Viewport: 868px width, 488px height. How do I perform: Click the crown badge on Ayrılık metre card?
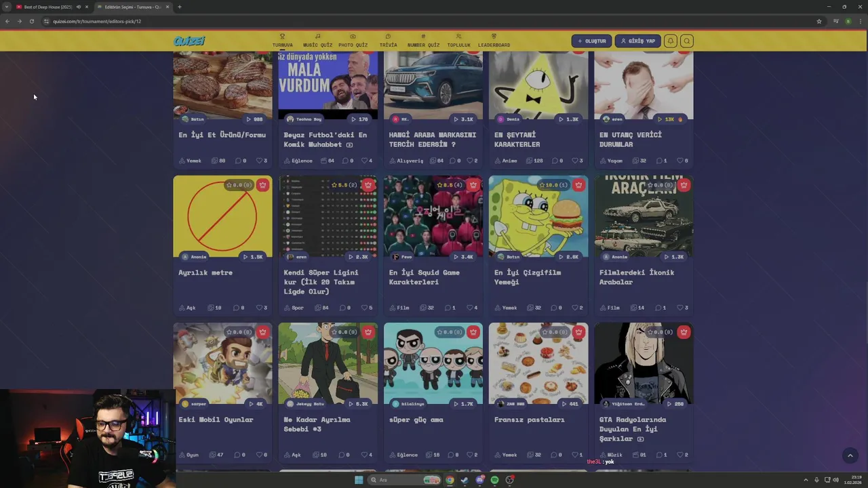pos(262,185)
